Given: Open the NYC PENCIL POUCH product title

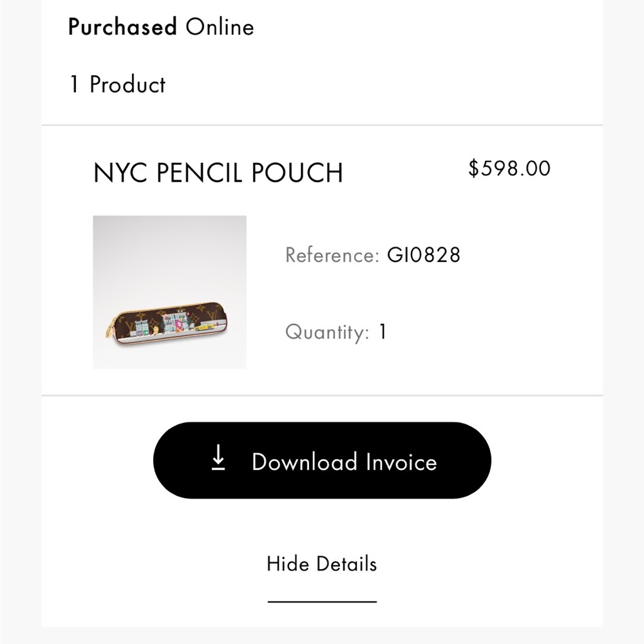Looking at the screenshot, I should (x=218, y=173).
